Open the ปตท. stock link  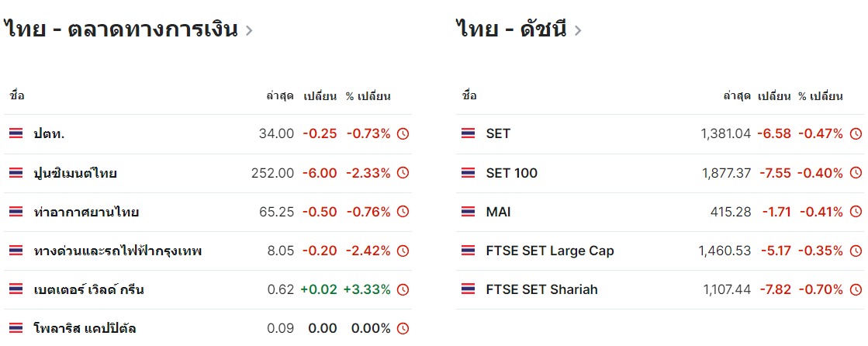[x=49, y=134]
